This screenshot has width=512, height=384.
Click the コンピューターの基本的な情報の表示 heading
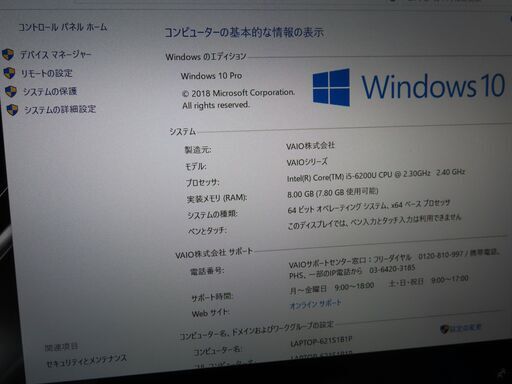point(244,32)
